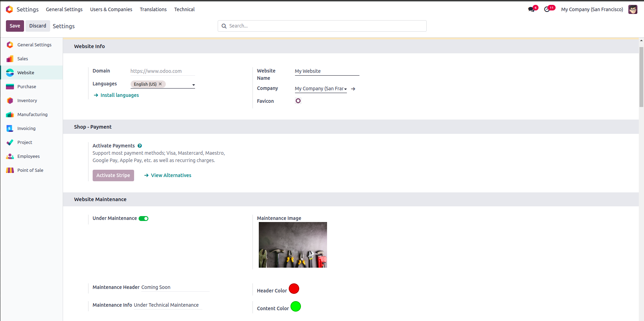Open the Users & Companies menu
Screen dimensions: 644x321
111,9
